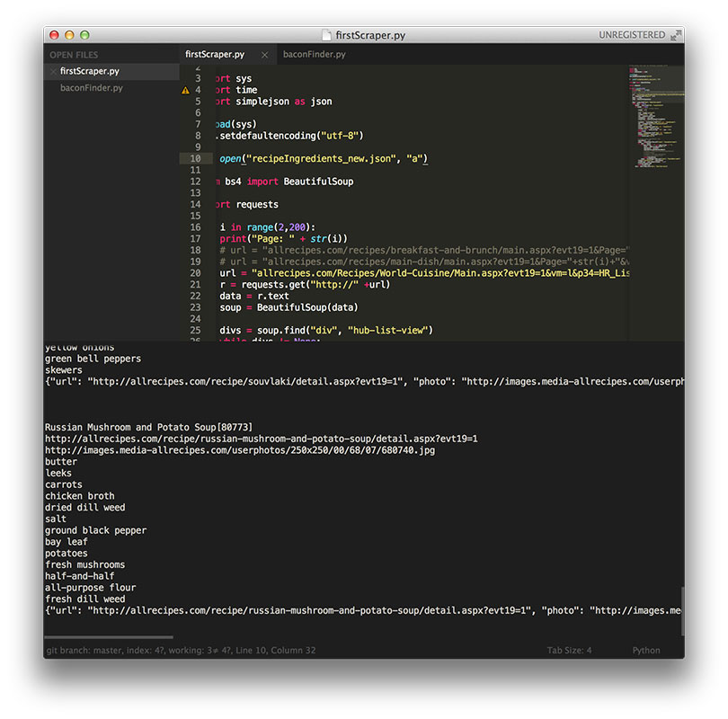Image resolution: width=728 pixels, height=719 pixels.
Task: Switch to the baconFinder.py tab
Action: [x=315, y=54]
